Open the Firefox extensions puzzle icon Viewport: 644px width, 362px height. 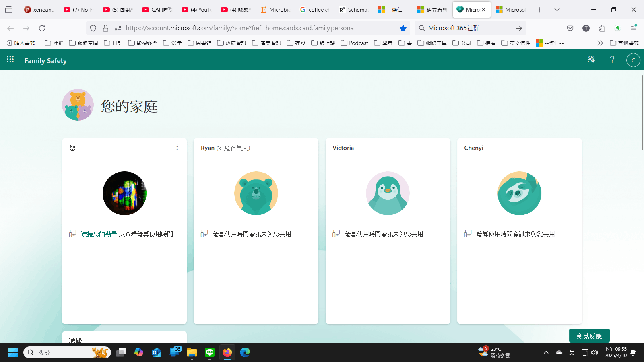click(602, 28)
